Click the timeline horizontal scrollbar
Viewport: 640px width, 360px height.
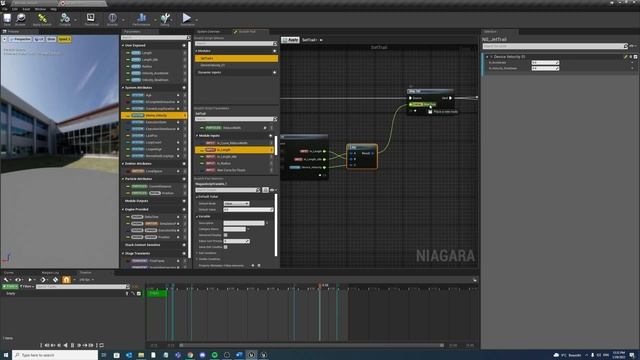[x=312, y=345]
